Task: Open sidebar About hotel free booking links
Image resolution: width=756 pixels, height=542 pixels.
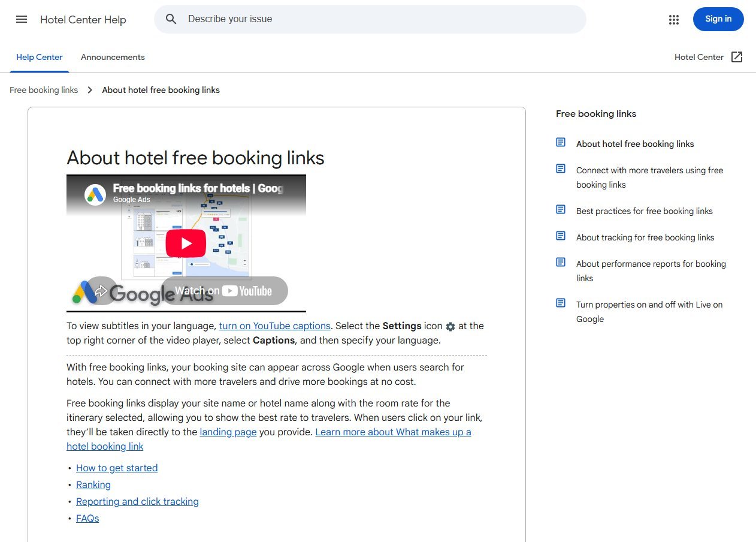Action: [635, 144]
